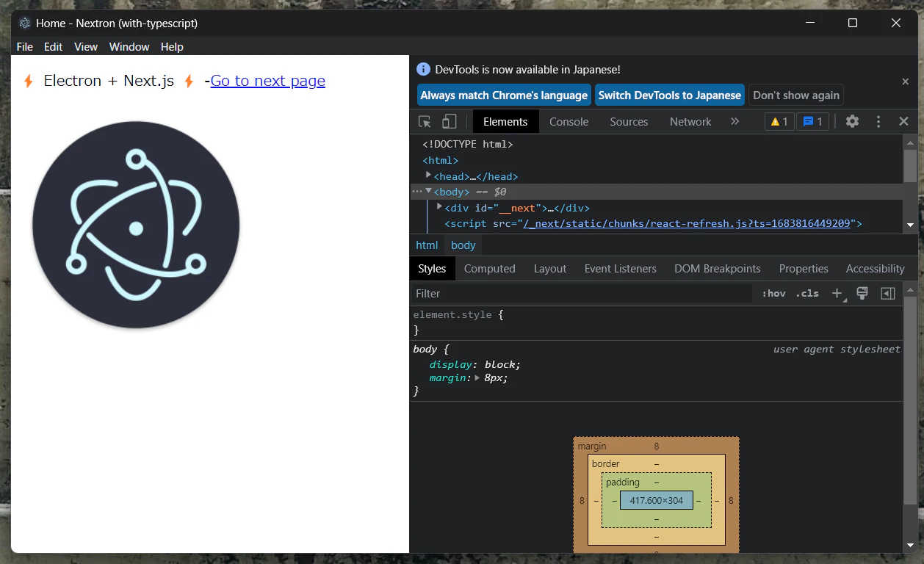Screen dimensions: 924x564
Task: Select body in the breadcrumb bar
Action: pyautogui.click(x=463, y=245)
